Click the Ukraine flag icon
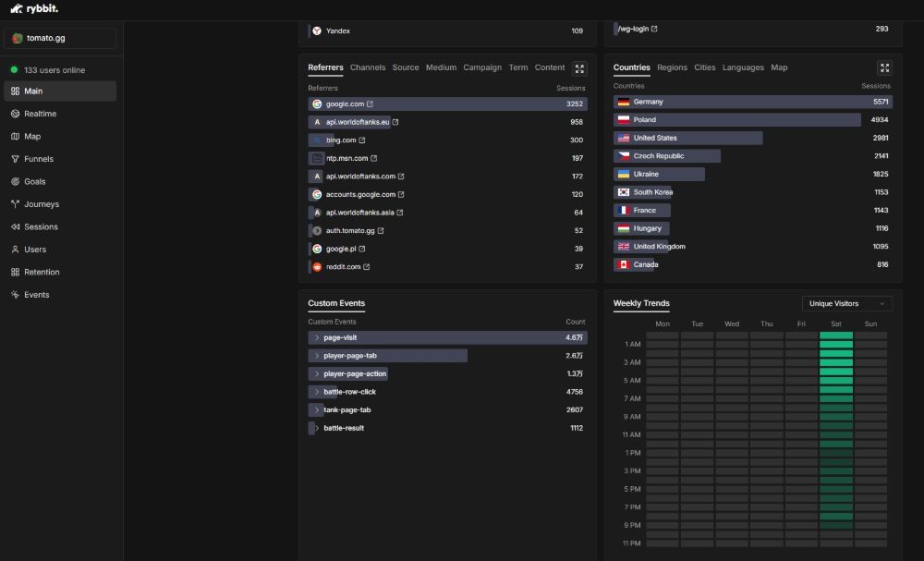The height and width of the screenshot is (561, 924). (x=624, y=175)
